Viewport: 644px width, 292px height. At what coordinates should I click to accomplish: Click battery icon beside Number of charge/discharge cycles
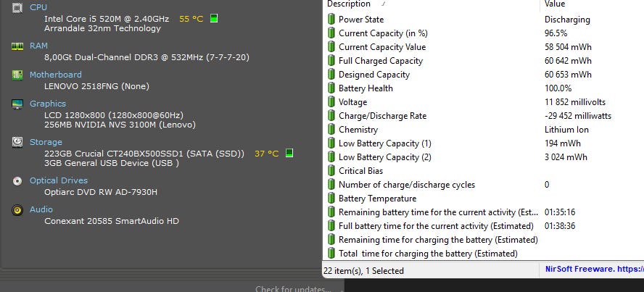[331, 185]
